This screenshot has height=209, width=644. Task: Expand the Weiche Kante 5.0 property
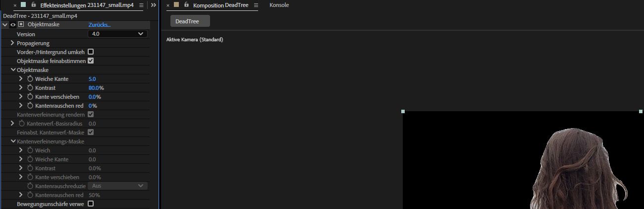pos(21,79)
